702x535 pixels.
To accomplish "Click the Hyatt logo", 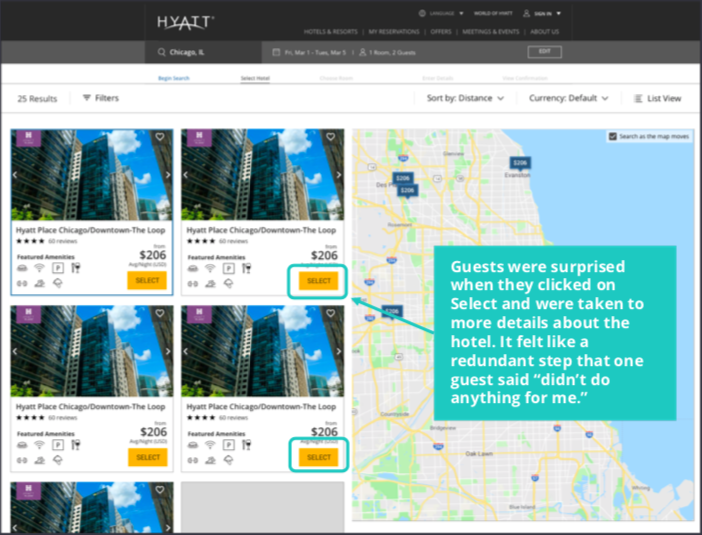I will pyautogui.click(x=185, y=22).
